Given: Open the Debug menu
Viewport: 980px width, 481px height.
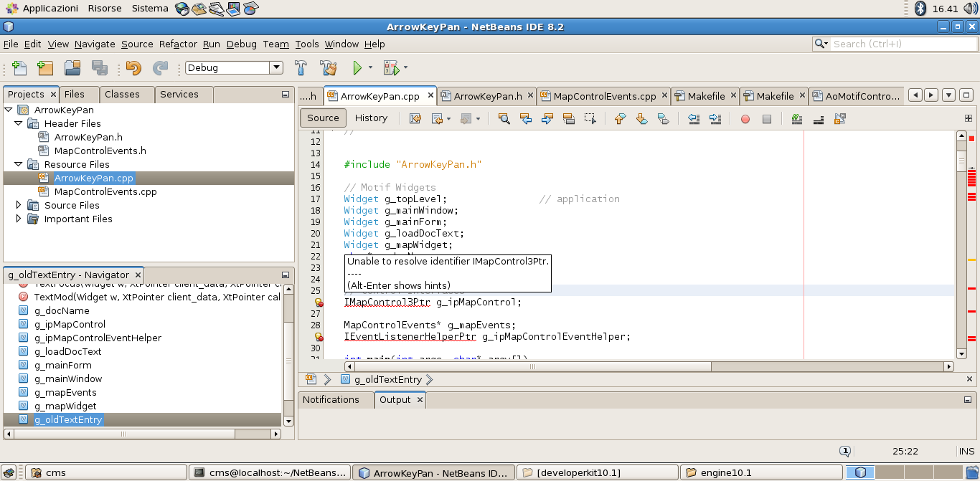Looking at the screenshot, I should 241,44.
